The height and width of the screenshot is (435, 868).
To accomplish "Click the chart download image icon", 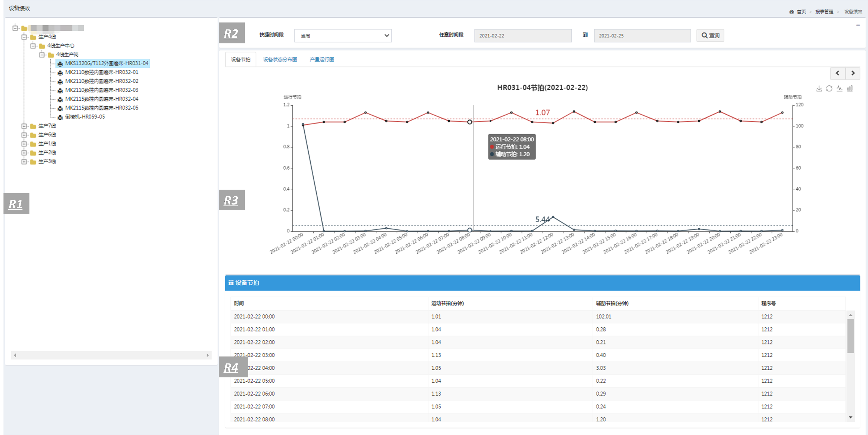I will click(819, 88).
